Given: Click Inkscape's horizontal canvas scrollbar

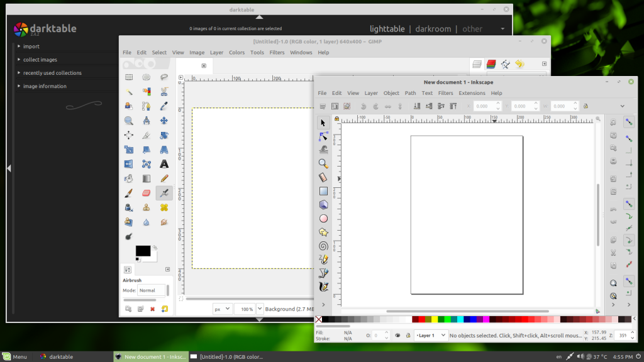Looking at the screenshot, I should (x=440, y=311).
